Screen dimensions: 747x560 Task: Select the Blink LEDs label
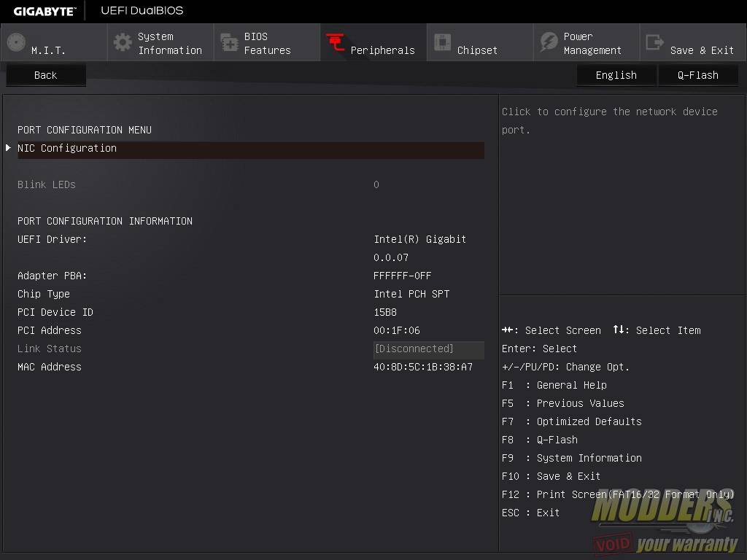click(x=47, y=184)
